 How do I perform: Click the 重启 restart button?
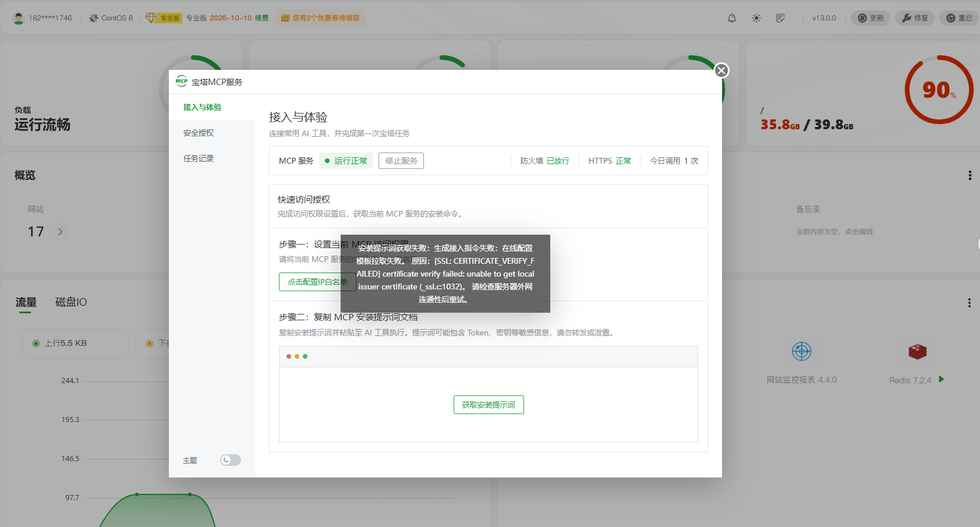pyautogui.click(x=959, y=18)
